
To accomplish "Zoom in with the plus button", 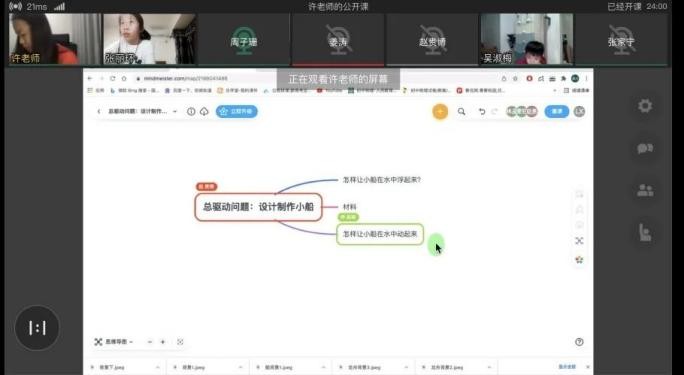I will point(163,342).
